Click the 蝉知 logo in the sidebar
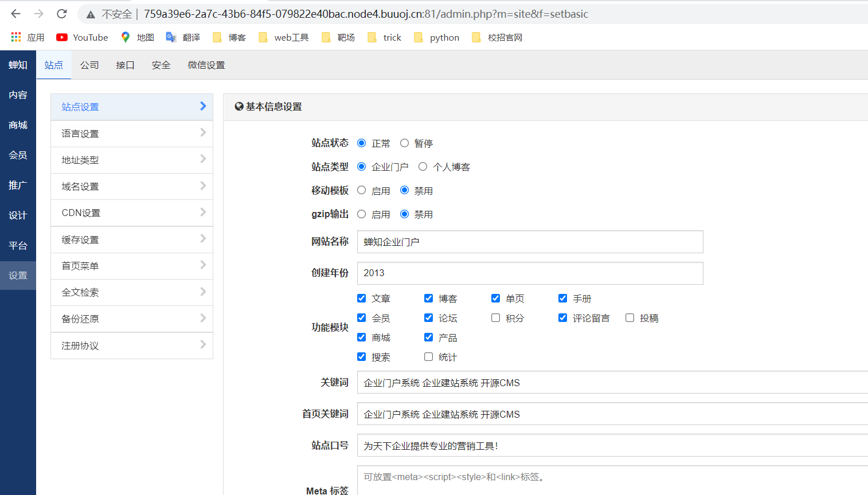This screenshot has height=495, width=868. pyautogui.click(x=18, y=65)
